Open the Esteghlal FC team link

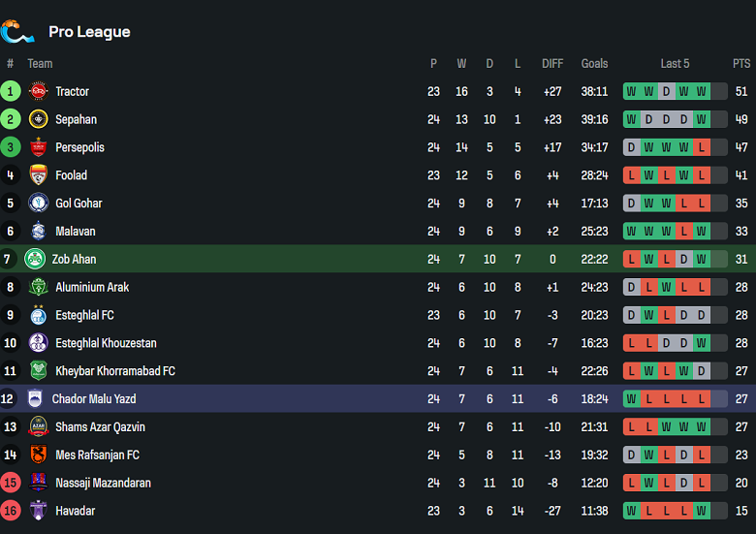pos(84,315)
